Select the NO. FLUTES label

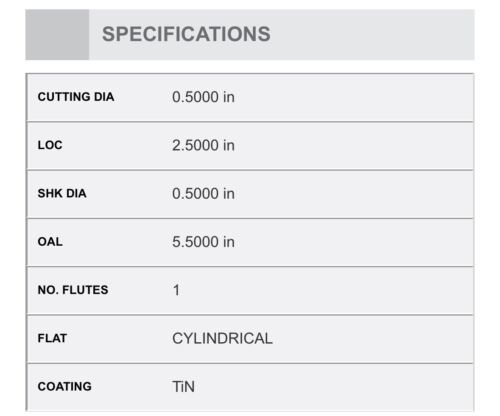click(73, 290)
